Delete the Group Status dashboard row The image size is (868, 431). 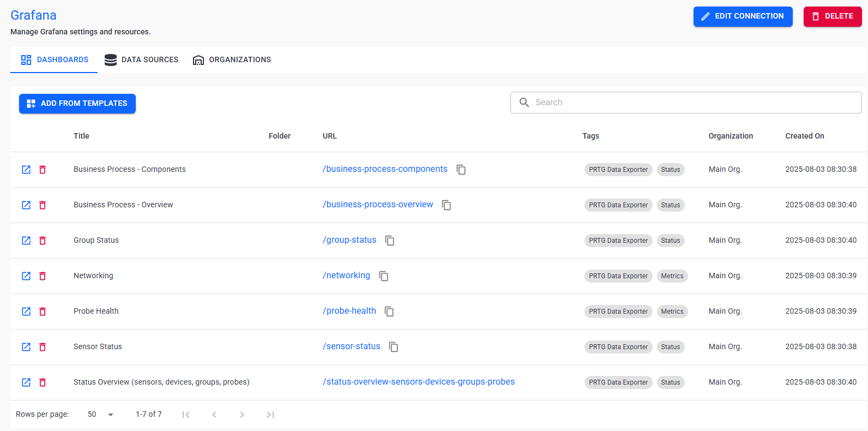43,241
